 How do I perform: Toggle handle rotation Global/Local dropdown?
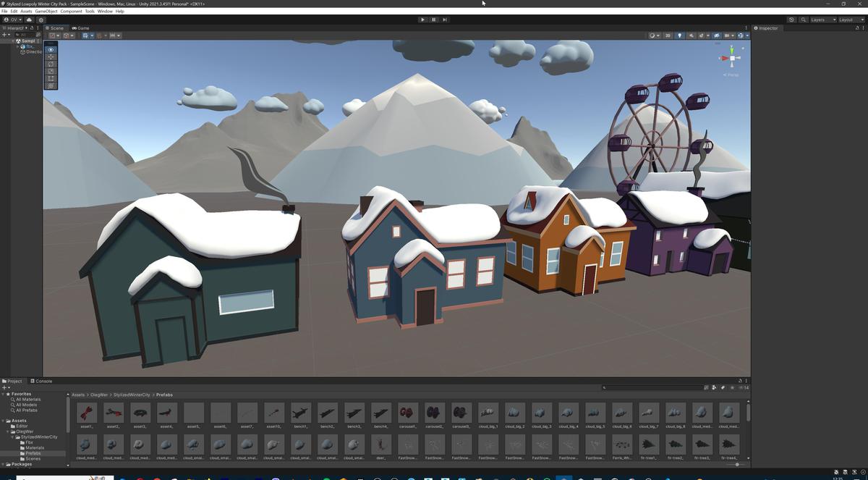pyautogui.click(x=67, y=35)
